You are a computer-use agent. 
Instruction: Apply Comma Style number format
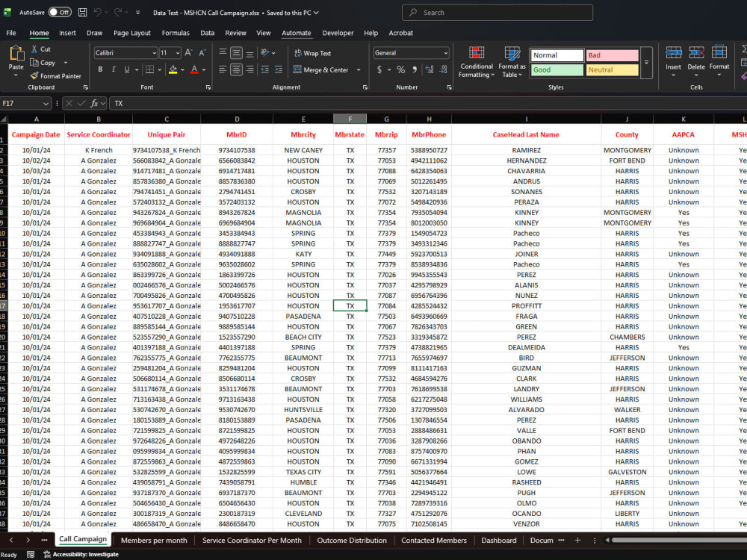click(x=415, y=69)
